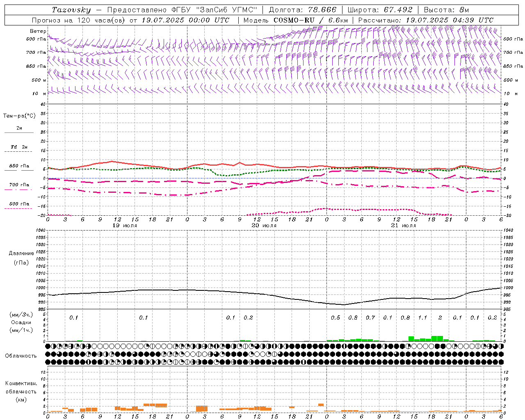This screenshot has height=420, width=525.
Task: Click the Td 2м legend entry
Action: (x=19, y=147)
